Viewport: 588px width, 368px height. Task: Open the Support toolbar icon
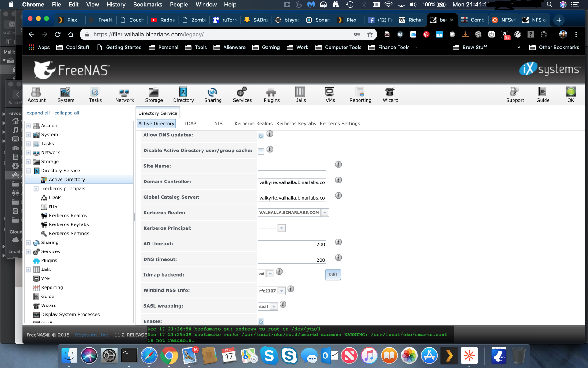point(515,95)
